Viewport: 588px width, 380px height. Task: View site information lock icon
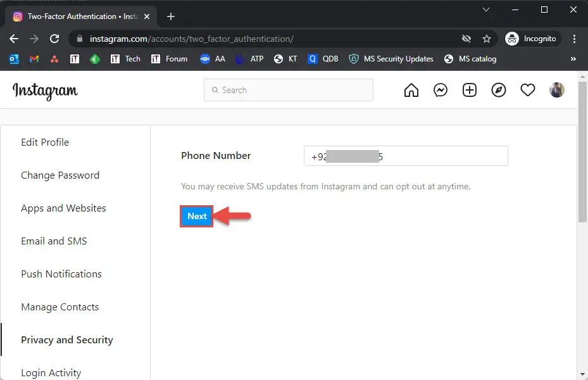coord(79,39)
